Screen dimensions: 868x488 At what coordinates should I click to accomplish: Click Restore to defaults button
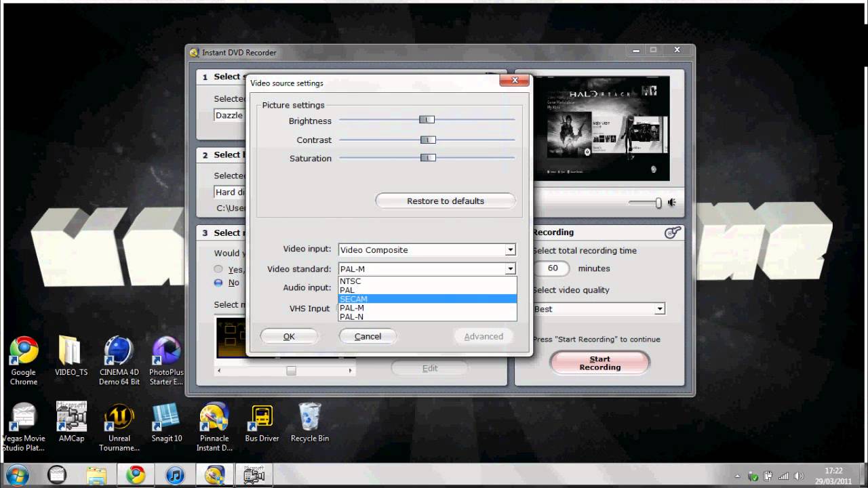(x=446, y=201)
